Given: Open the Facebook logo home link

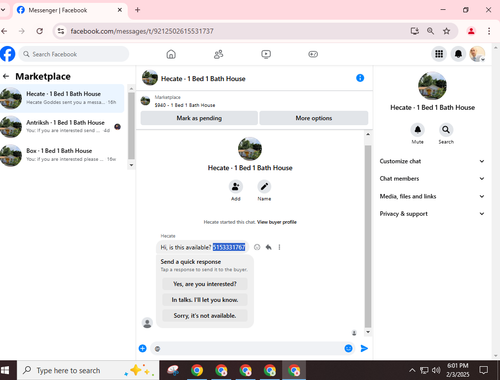Looking at the screenshot, I should tap(7, 54).
